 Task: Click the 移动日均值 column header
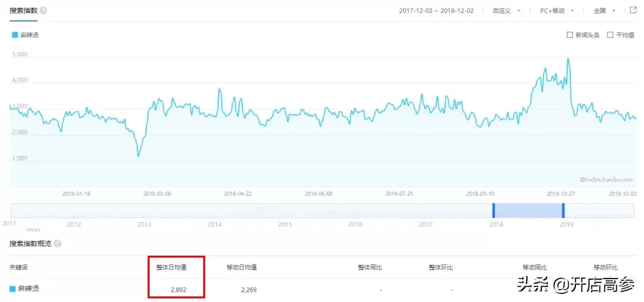point(242,267)
